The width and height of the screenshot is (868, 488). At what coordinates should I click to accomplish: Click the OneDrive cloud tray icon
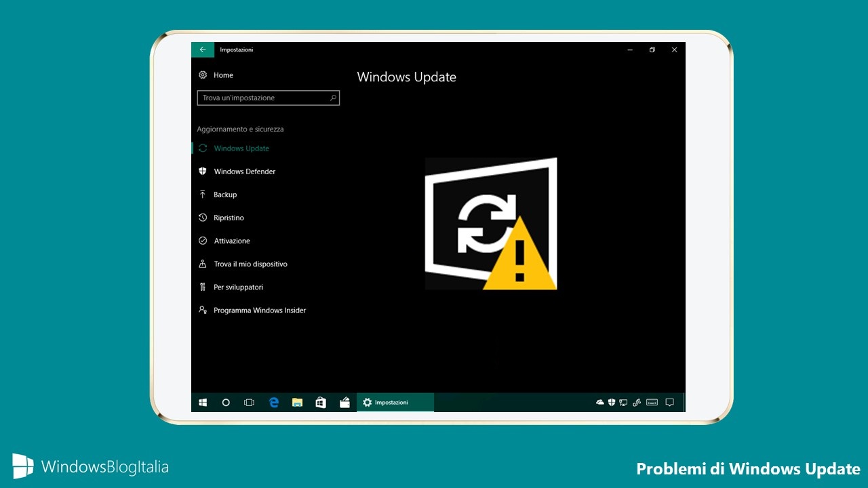pos(600,403)
